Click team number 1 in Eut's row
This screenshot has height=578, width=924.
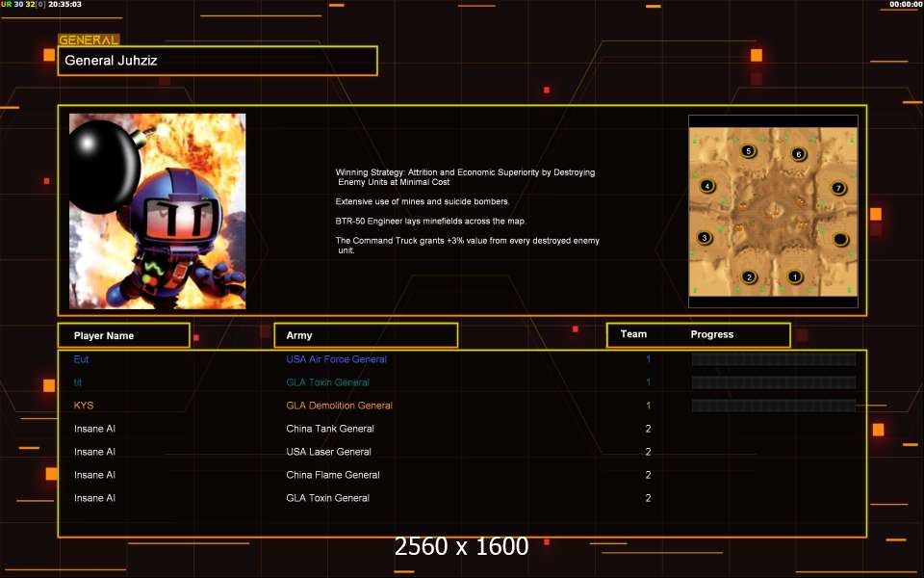[x=648, y=359]
